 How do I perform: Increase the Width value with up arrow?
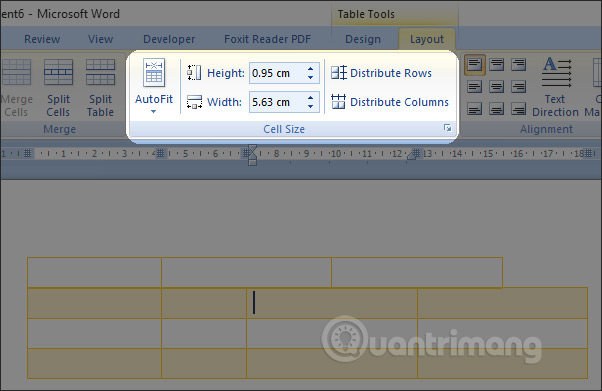coord(311,98)
